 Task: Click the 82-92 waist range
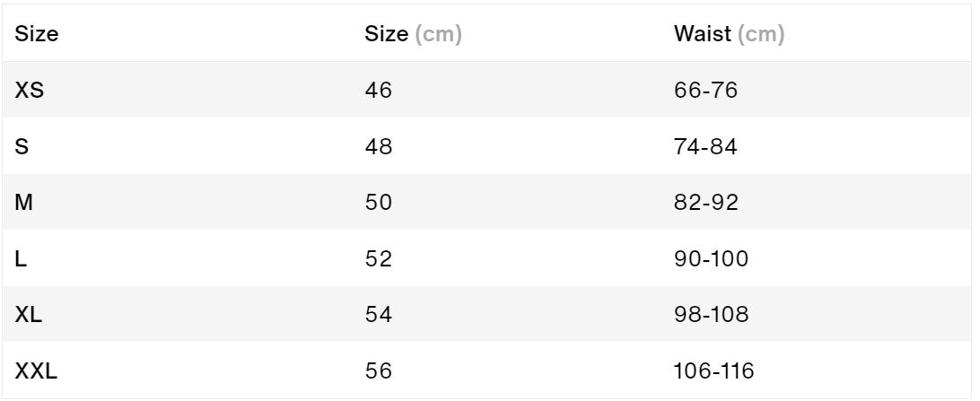click(706, 203)
